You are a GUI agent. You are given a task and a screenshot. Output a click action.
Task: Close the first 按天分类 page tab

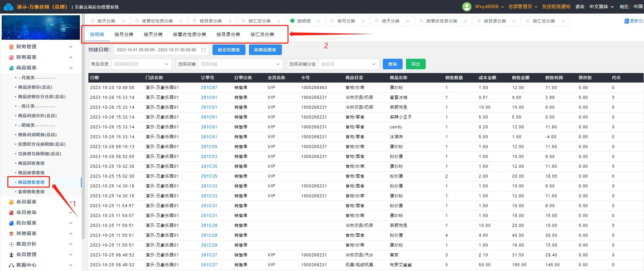click(123, 21)
